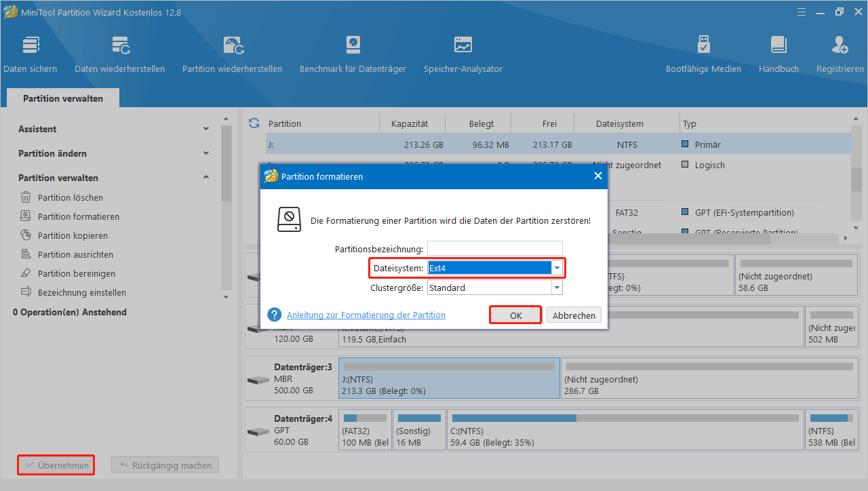
Task: Click Bezeichnung einstellen text
Action: (82, 292)
